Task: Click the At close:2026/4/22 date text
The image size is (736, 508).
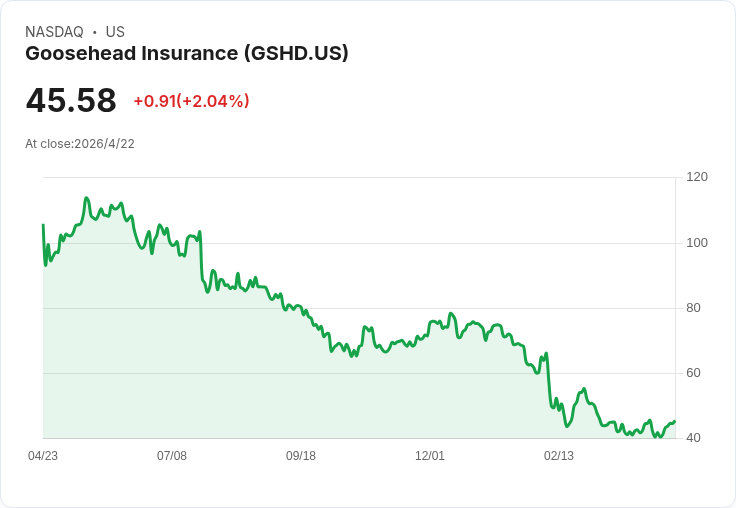Action: (80, 144)
